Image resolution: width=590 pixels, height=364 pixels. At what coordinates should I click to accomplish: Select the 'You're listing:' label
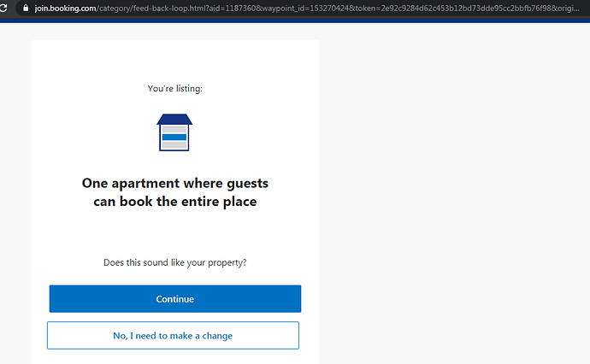pos(175,89)
